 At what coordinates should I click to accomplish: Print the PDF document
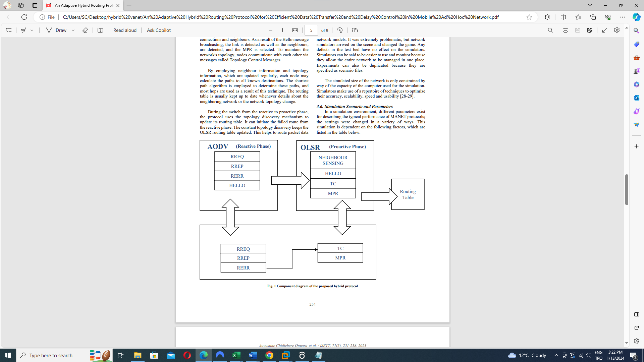click(566, 30)
